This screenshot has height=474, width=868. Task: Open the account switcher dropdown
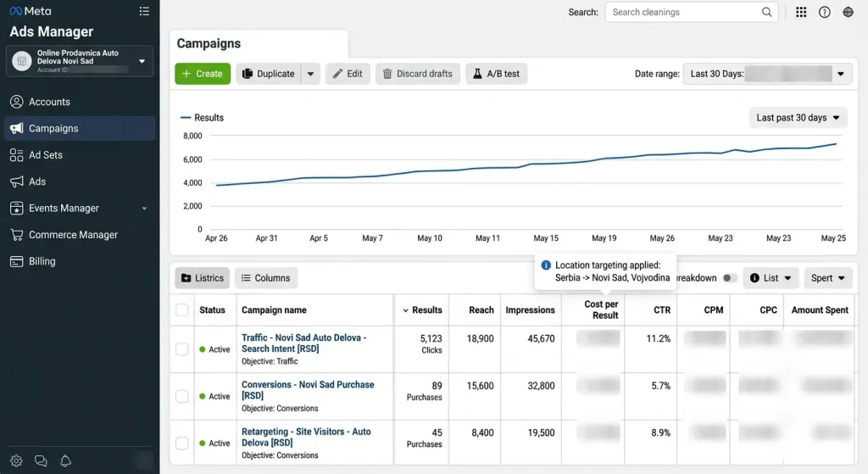point(80,61)
